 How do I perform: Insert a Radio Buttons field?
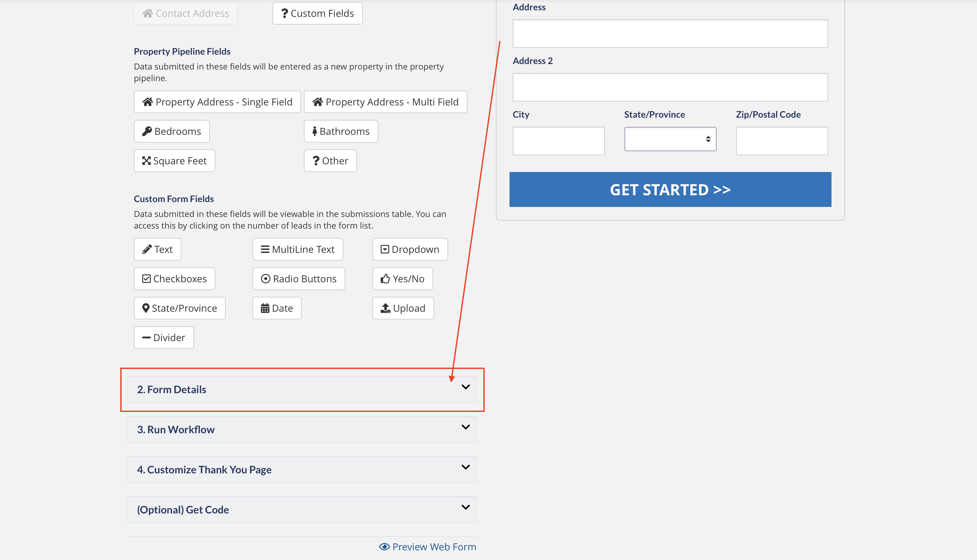(x=299, y=279)
